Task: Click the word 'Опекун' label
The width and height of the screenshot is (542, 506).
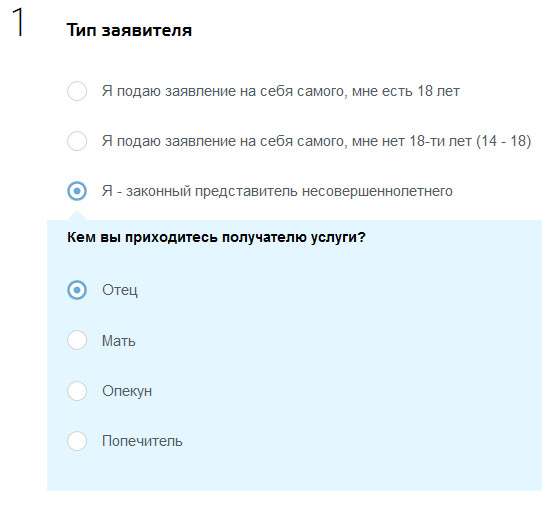Action: (x=127, y=391)
